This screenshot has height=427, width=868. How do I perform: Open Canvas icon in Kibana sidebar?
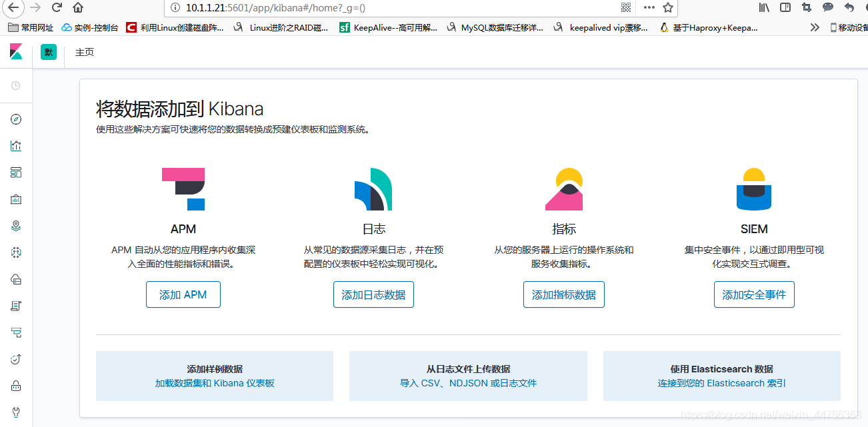(x=16, y=199)
